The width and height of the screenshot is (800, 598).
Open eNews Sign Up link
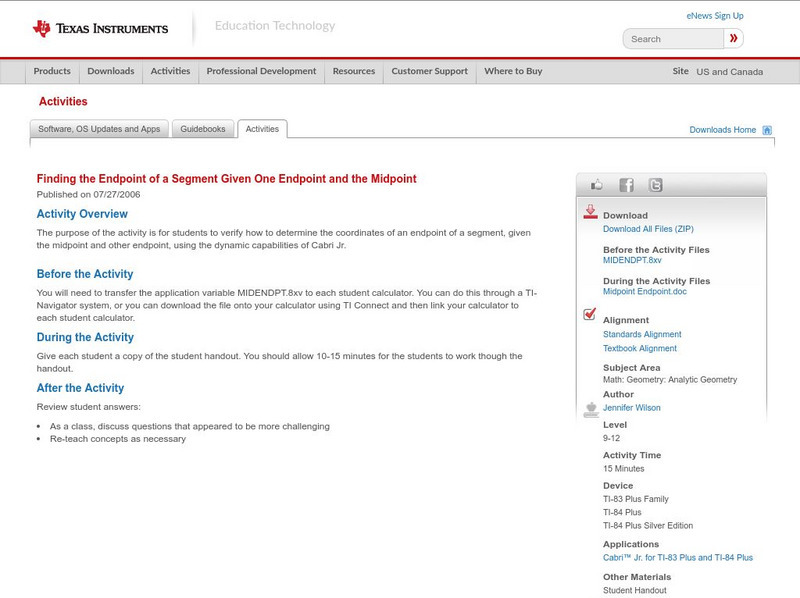coord(715,16)
